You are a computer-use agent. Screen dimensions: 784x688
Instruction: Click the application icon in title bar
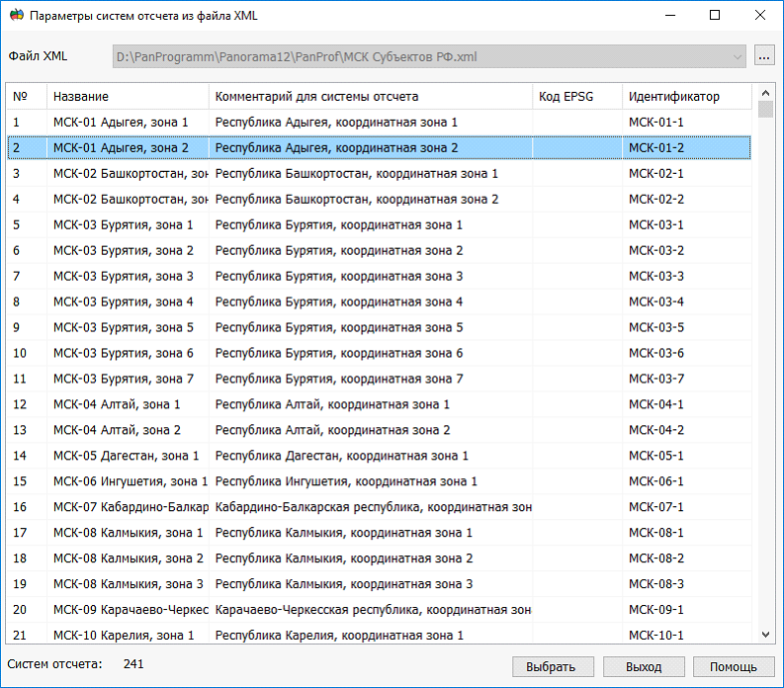pyautogui.click(x=17, y=15)
